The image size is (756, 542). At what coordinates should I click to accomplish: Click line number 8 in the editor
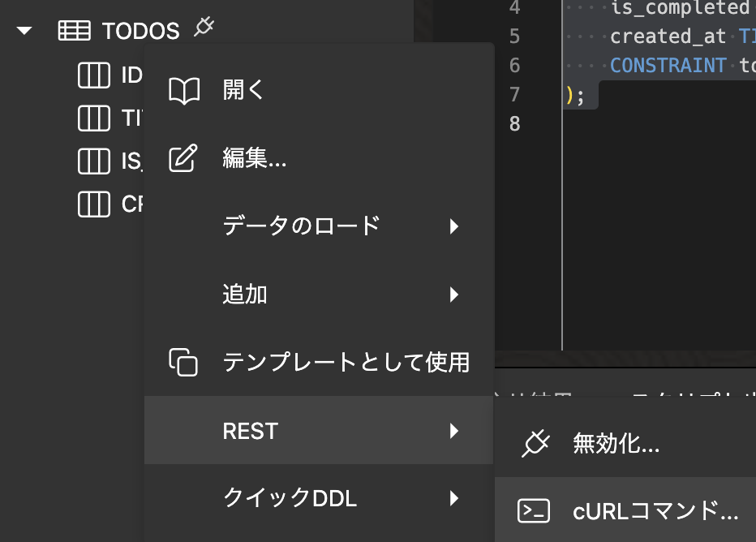515,124
